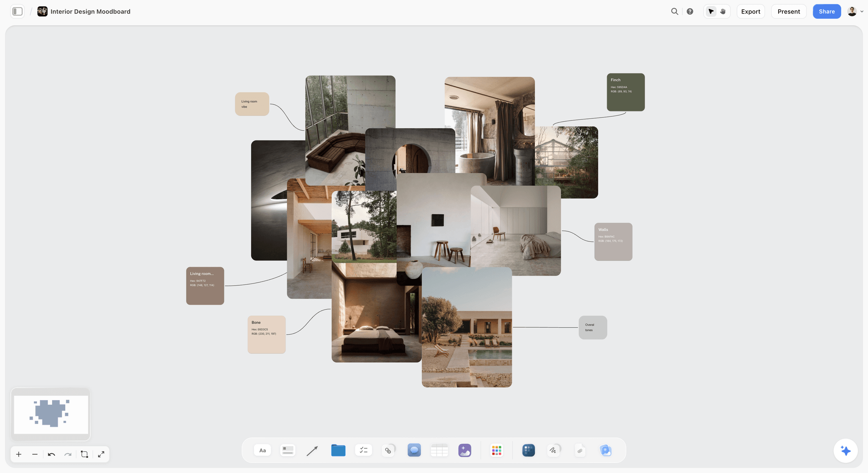Click the Export button
Viewport: 868px width, 473px height.
click(751, 11)
